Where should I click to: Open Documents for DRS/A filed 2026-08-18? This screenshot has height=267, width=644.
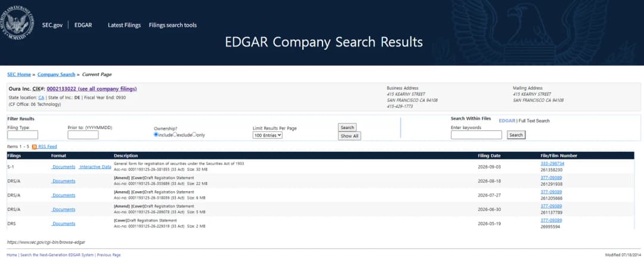[x=64, y=181]
